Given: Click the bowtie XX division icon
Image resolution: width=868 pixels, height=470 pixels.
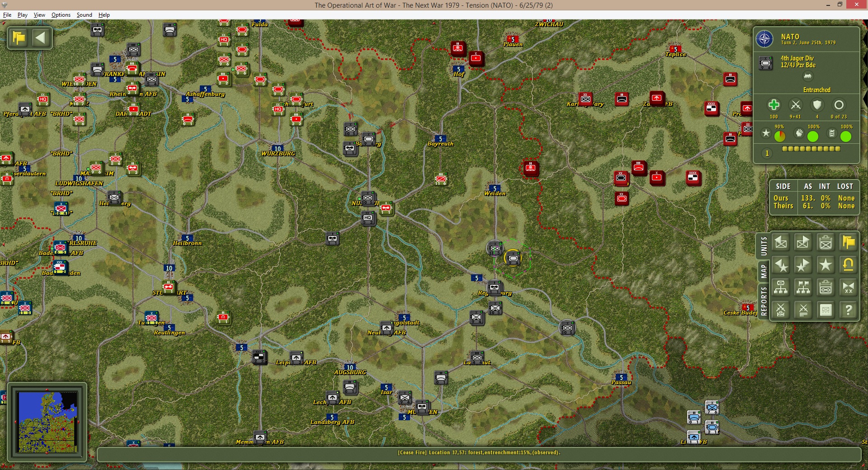Looking at the screenshot, I should pos(848,287).
